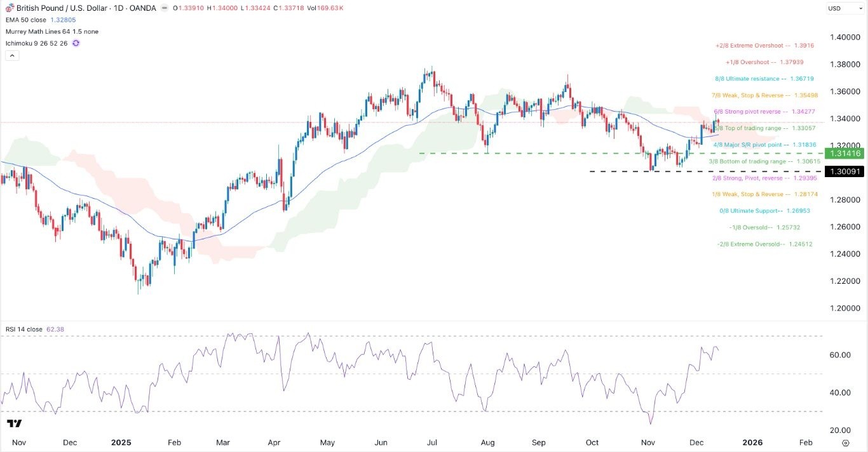868x452 pixels.
Task: Click the British Pound / U.S. Dollar title
Action: (64, 9)
